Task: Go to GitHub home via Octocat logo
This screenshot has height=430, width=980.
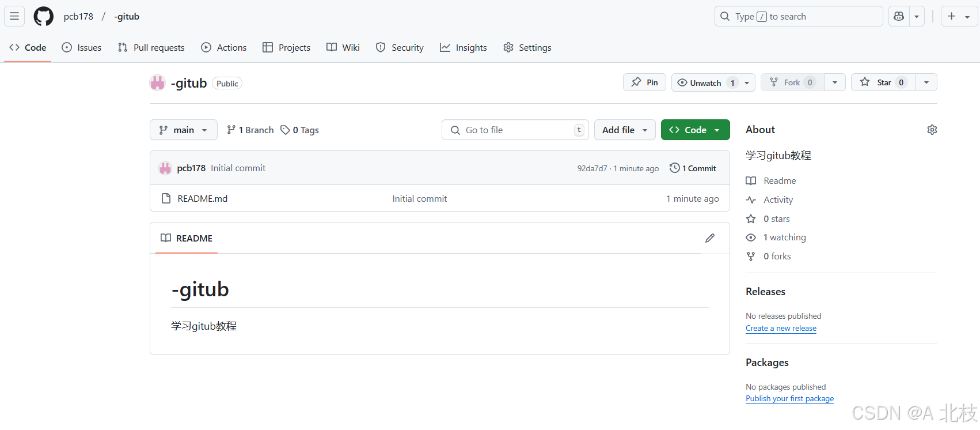Action: pos(44,16)
